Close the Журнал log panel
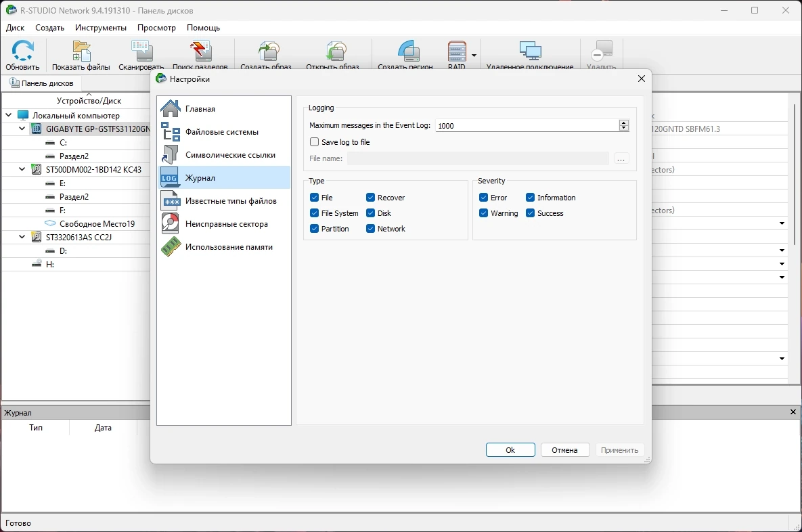 tap(793, 412)
